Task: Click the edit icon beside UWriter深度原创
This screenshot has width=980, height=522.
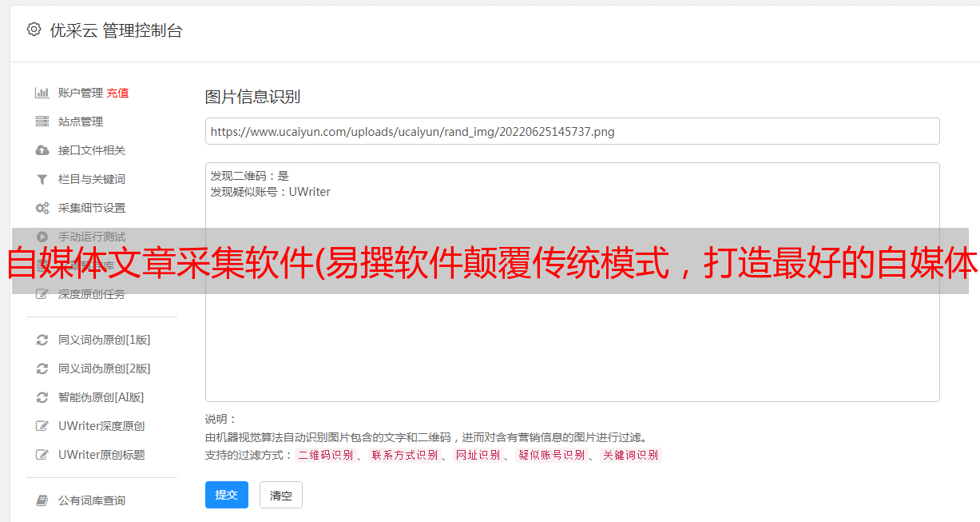Action: (42, 426)
